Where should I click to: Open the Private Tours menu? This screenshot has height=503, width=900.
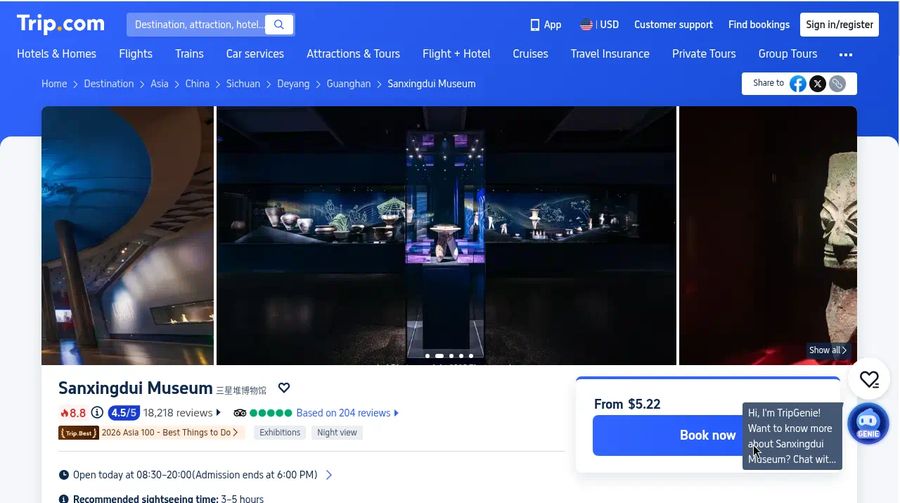pos(704,54)
